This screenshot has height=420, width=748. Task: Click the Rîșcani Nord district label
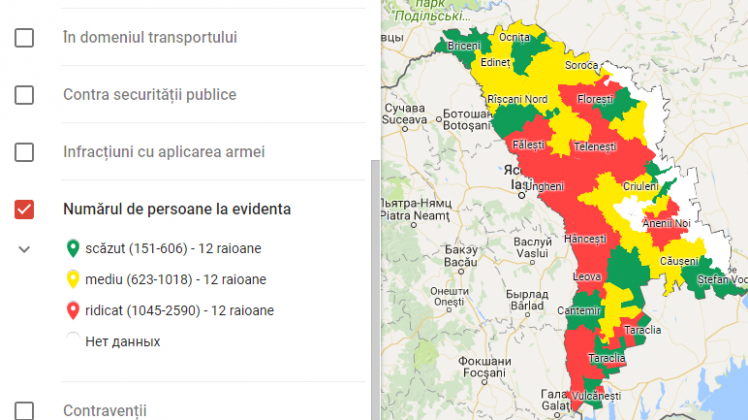click(x=517, y=99)
